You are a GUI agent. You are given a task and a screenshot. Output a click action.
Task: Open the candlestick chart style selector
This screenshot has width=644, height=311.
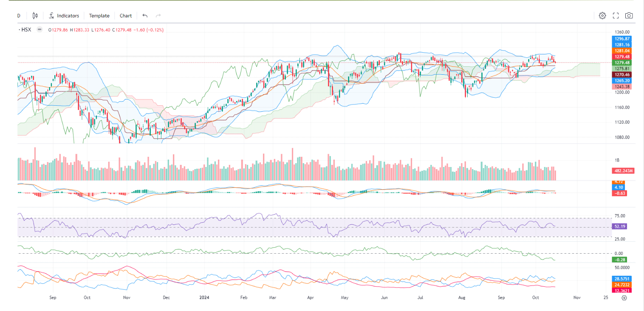tap(35, 16)
